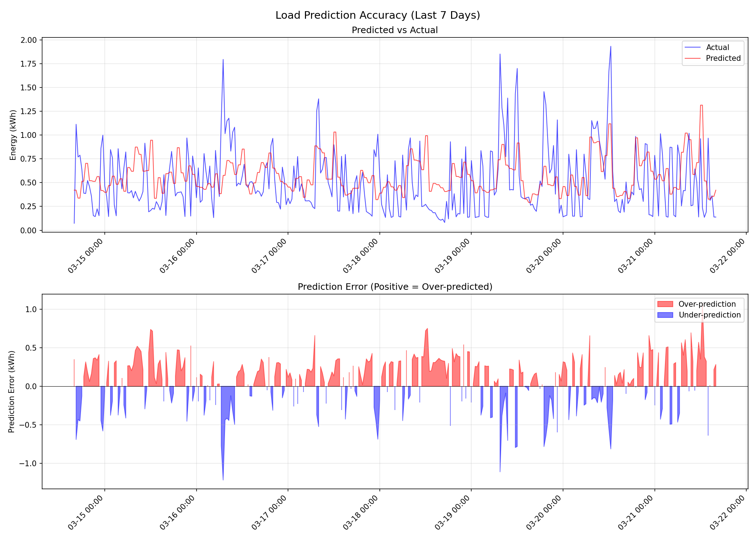This screenshot has height=540, width=756.
Task: Click the 03-22 00:00 tick, bottom chart
Action: [x=727, y=513]
